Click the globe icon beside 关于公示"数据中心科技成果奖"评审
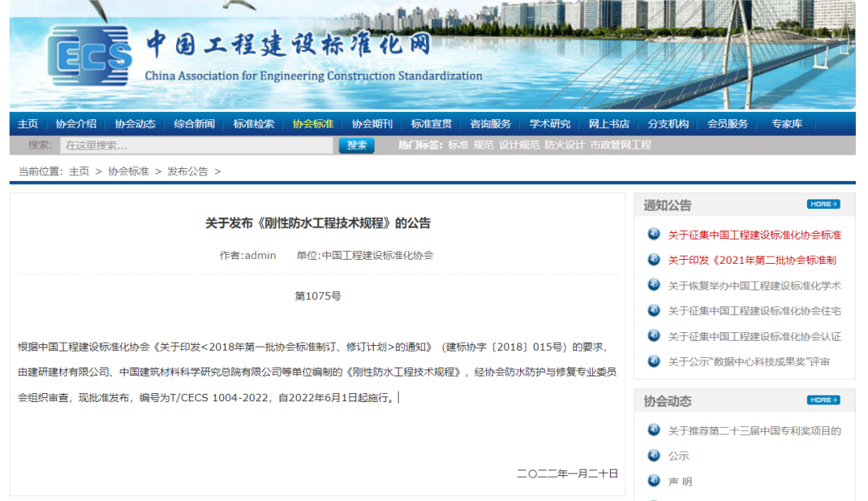Screen dimensions: 868x501 [x=656, y=362]
